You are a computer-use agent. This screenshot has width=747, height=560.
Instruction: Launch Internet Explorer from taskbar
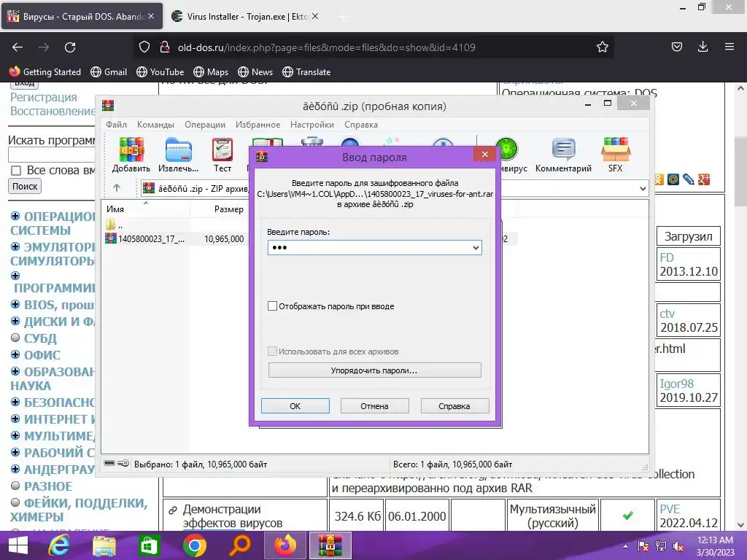click(x=58, y=545)
